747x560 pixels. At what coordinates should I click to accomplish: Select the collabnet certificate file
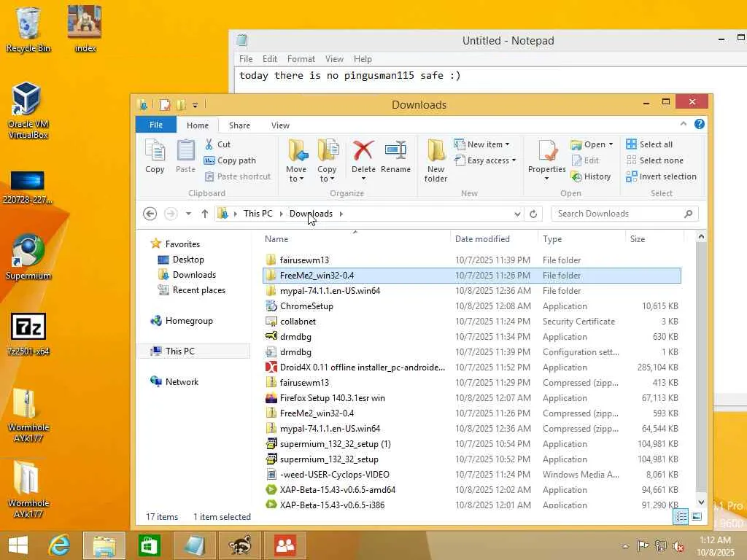click(x=472, y=322)
